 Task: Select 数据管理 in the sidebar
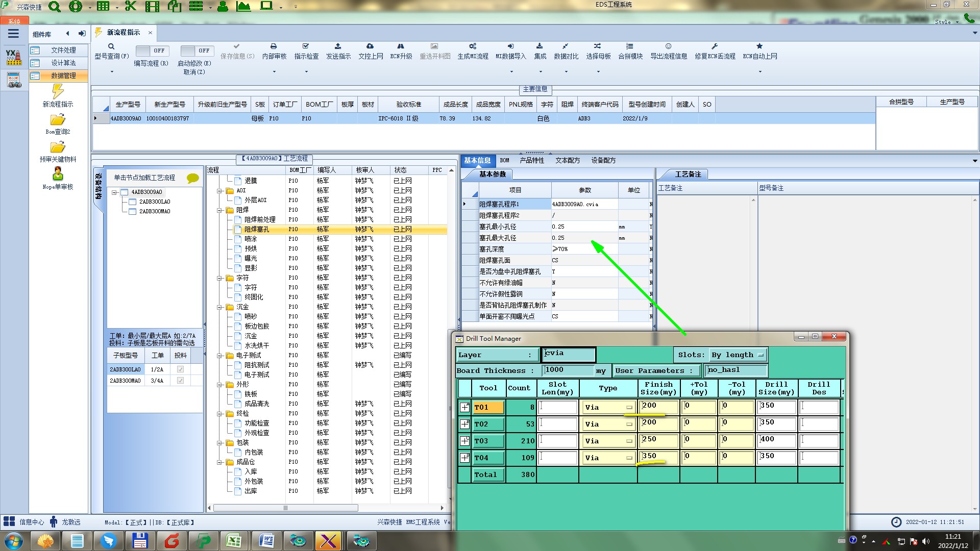pyautogui.click(x=63, y=76)
